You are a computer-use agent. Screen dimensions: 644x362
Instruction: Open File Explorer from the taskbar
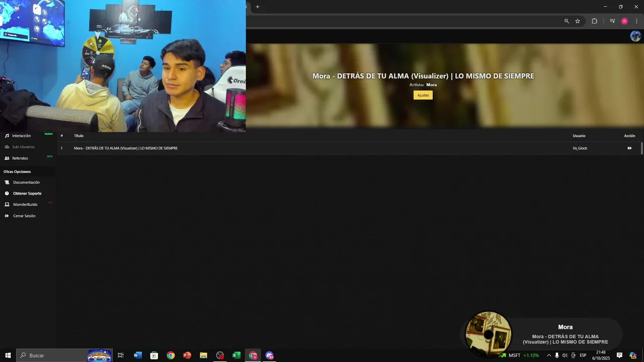(x=204, y=355)
